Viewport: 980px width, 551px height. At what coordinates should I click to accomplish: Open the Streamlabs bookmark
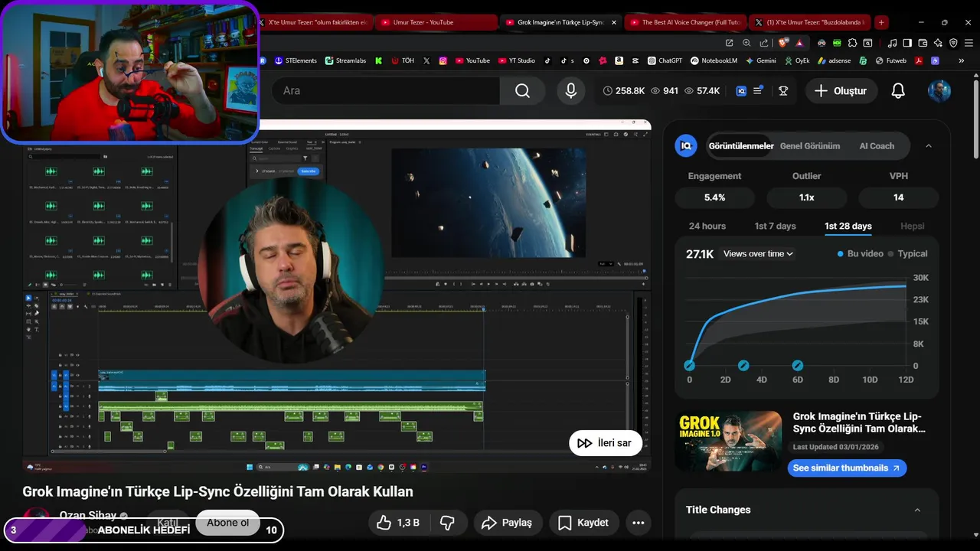click(x=346, y=60)
